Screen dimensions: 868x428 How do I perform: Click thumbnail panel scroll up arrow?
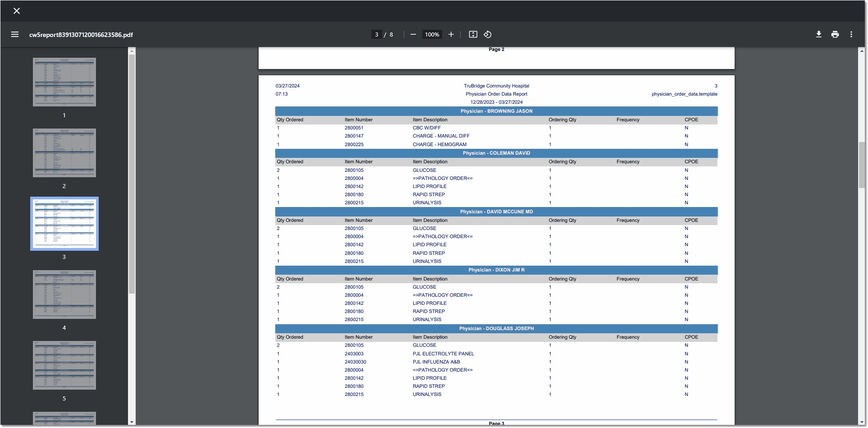click(132, 51)
